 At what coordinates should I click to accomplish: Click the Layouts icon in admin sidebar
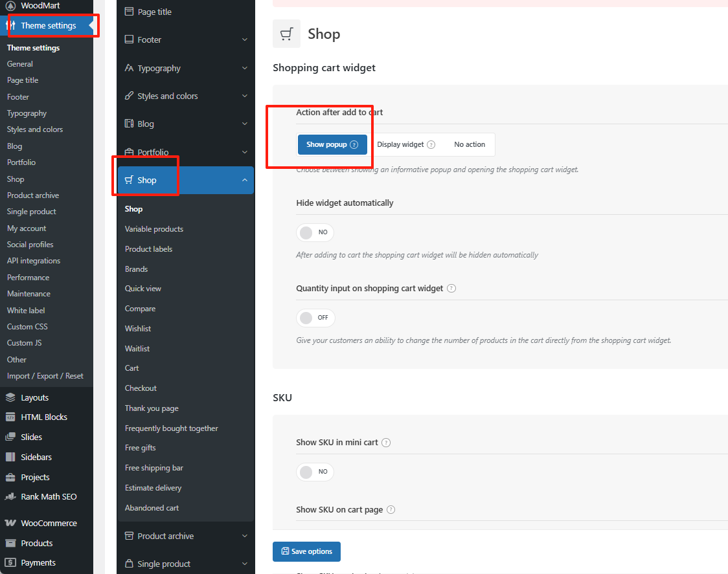(10, 397)
